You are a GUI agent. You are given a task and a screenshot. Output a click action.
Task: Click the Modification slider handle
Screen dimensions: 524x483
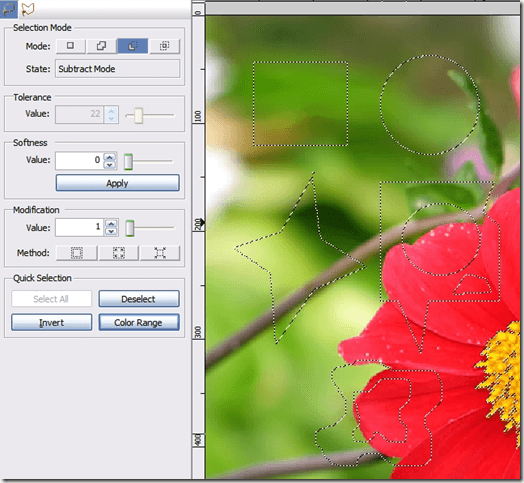[130, 228]
